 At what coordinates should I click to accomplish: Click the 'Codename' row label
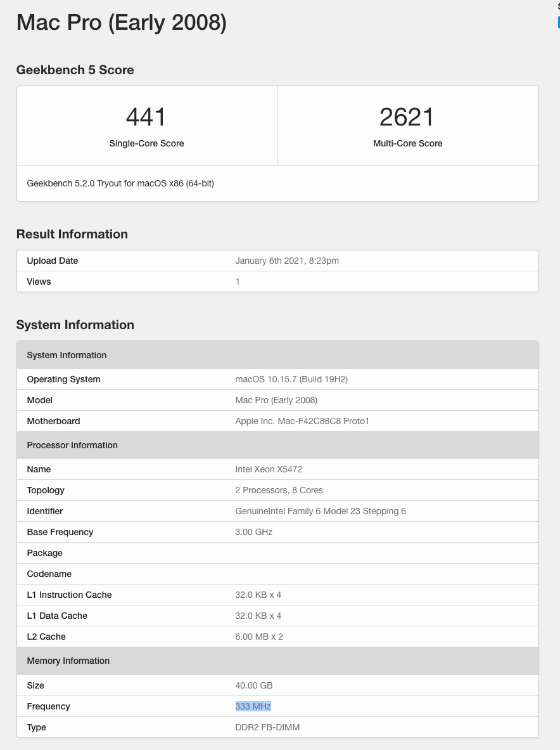(49, 574)
